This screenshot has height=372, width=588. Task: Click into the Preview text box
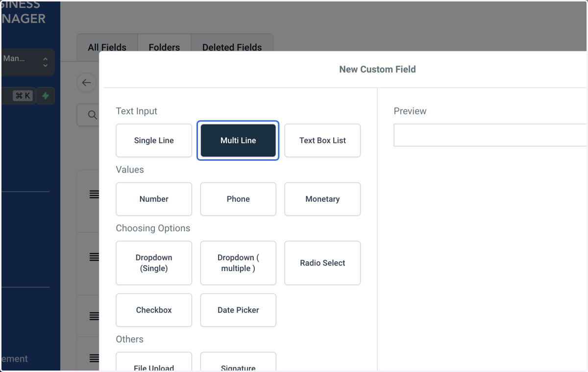click(x=490, y=135)
